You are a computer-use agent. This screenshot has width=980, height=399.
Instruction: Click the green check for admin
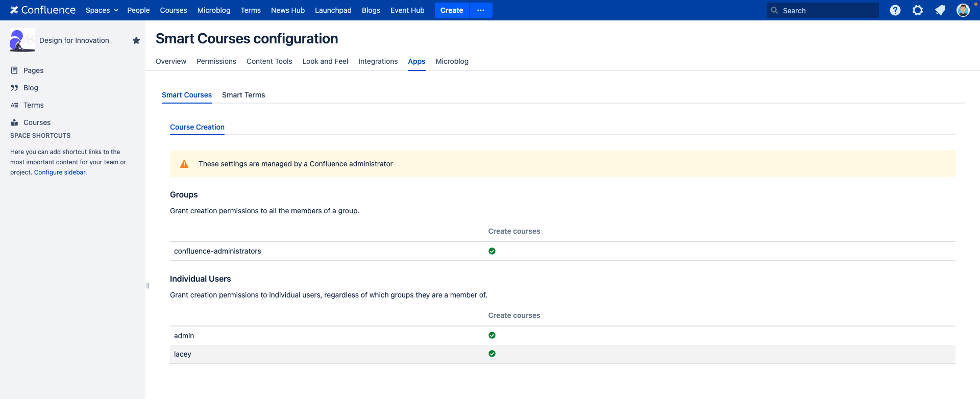[x=492, y=335]
